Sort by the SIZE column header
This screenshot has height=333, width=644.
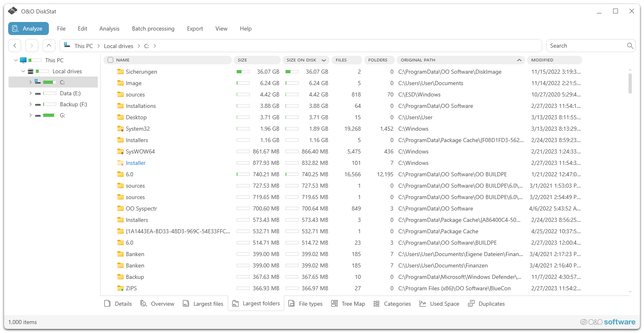coord(257,60)
